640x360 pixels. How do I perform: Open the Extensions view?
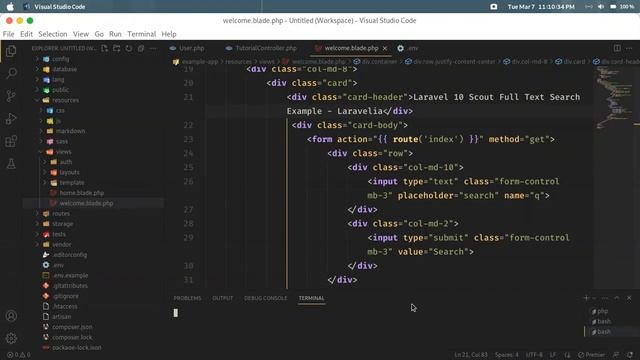[x=11, y=141]
